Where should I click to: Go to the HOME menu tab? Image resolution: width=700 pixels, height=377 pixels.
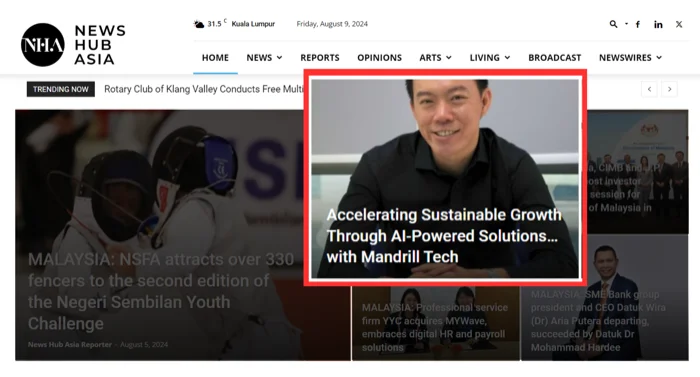(215, 58)
